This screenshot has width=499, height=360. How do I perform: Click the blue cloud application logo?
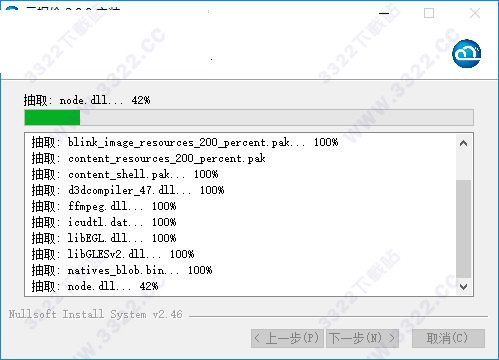point(466,53)
